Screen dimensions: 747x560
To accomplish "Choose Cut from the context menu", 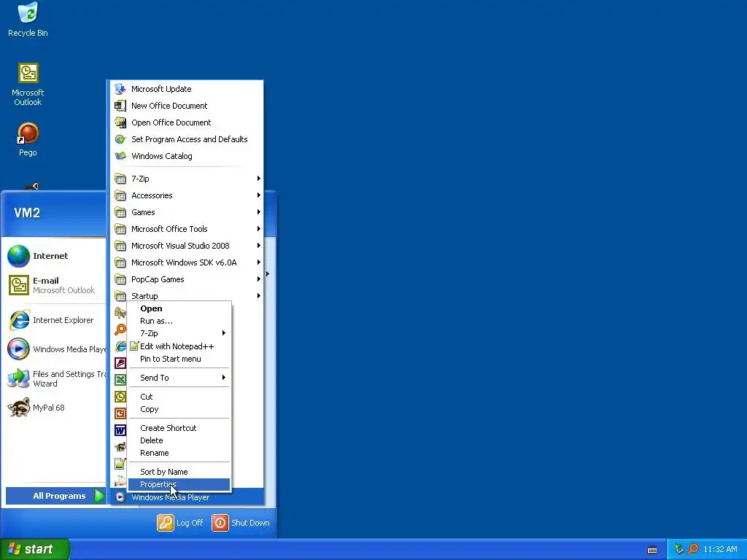I will tap(179, 397).
